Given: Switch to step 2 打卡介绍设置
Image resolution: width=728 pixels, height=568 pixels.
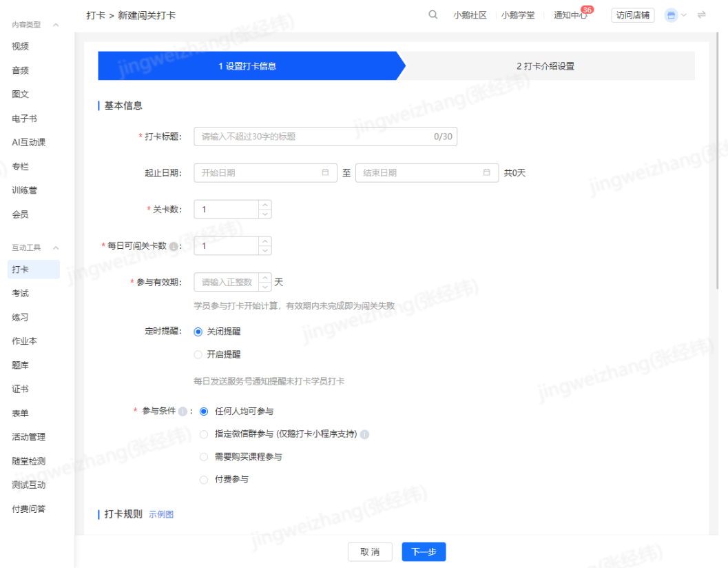Looking at the screenshot, I should 545,66.
